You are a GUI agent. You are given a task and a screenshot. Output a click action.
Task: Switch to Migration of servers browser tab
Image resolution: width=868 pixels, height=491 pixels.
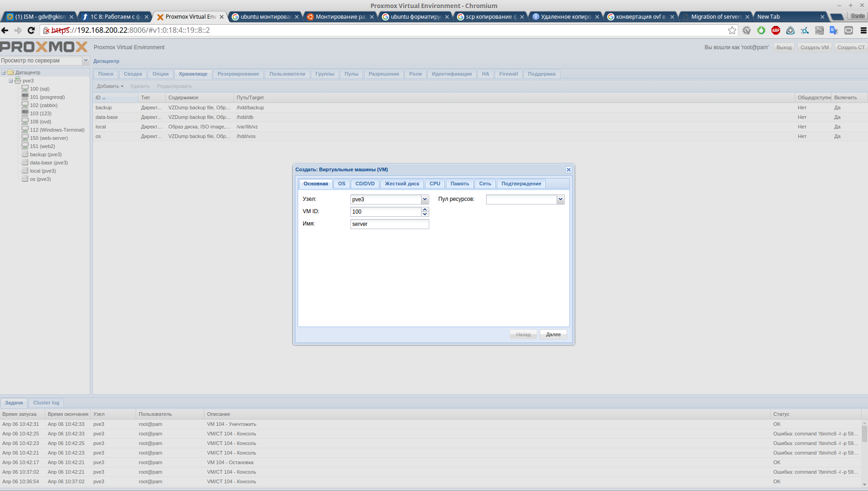pos(716,17)
